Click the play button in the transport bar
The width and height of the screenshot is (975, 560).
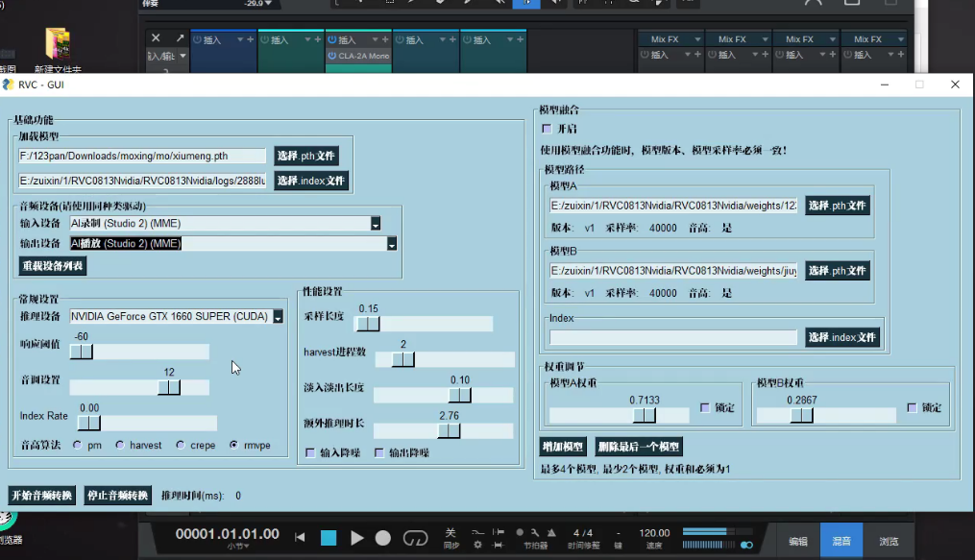(x=357, y=538)
